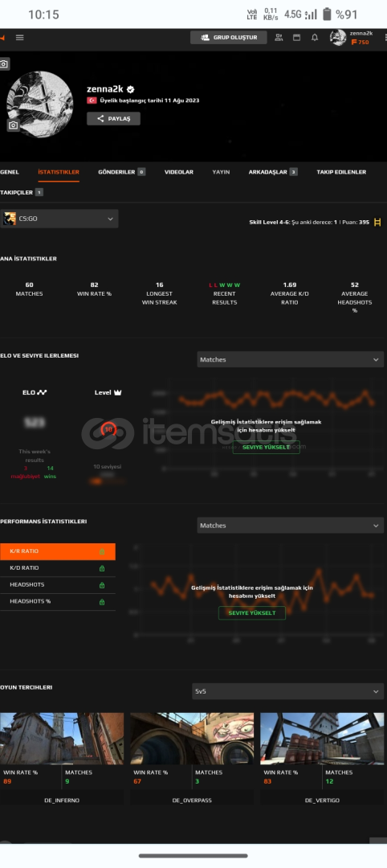
Task: Click the lock icon on HEADSHOTS % row
Action: point(102,602)
